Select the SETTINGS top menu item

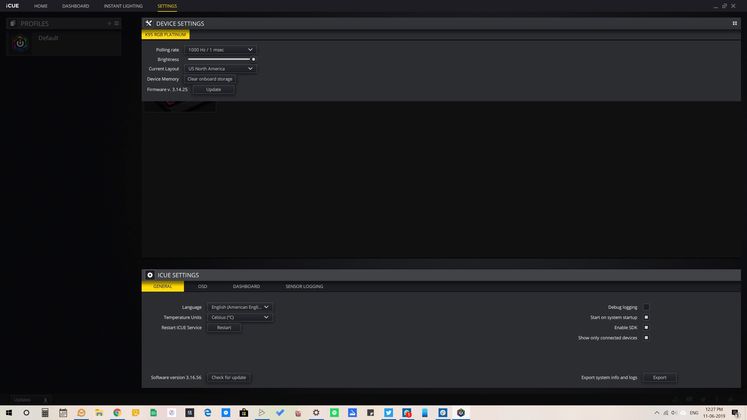click(167, 6)
